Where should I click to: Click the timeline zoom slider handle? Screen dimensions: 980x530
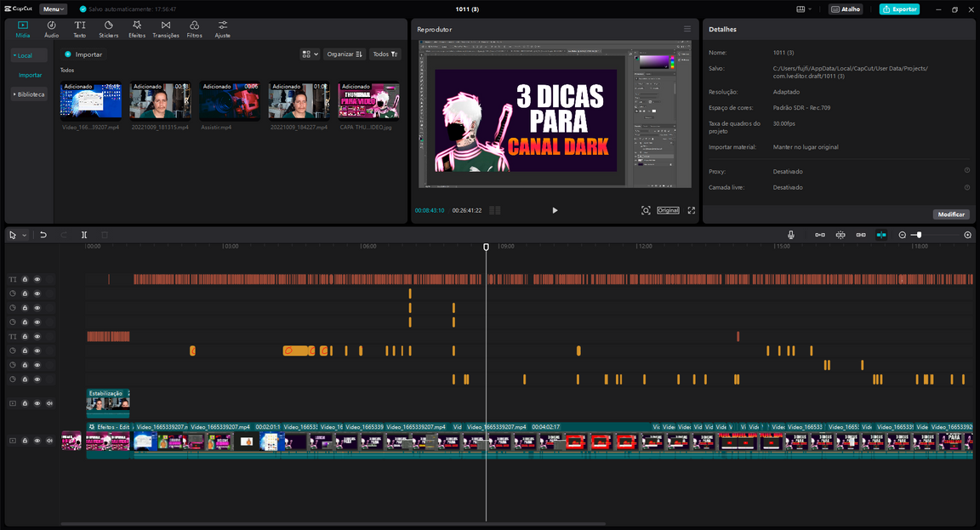coord(918,235)
